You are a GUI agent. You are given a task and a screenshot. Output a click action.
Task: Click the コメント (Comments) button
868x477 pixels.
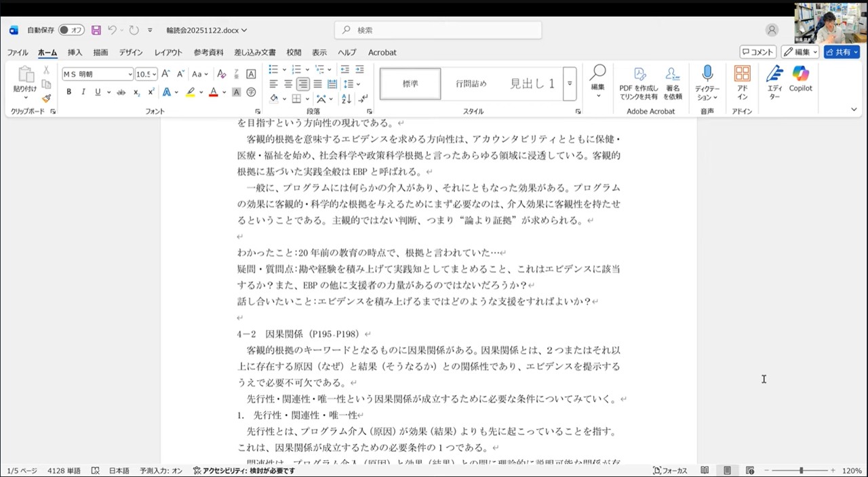pyautogui.click(x=757, y=52)
